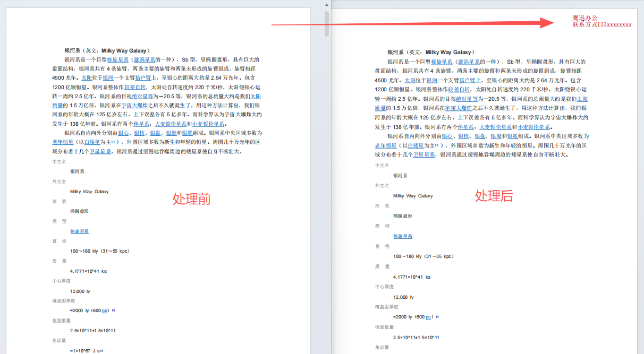Open the 老年恒星 link in the right document
The width and height of the screenshot is (644, 354).
pos(387,145)
